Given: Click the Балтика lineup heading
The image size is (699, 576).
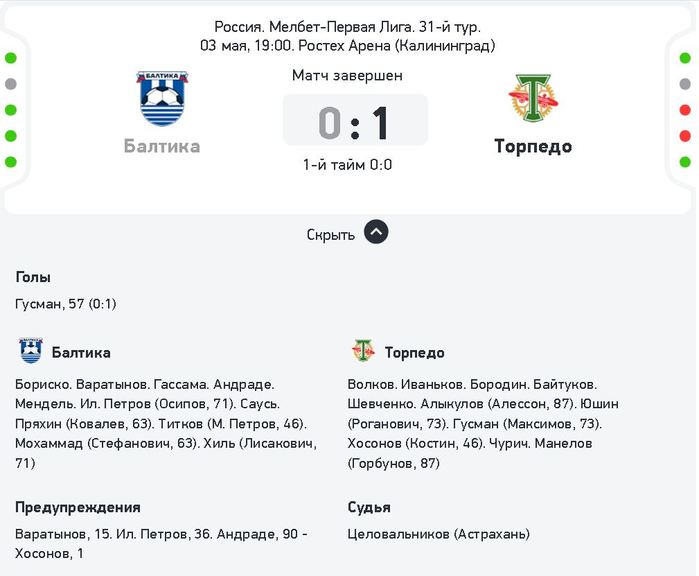Looking at the screenshot, I should click(81, 353).
